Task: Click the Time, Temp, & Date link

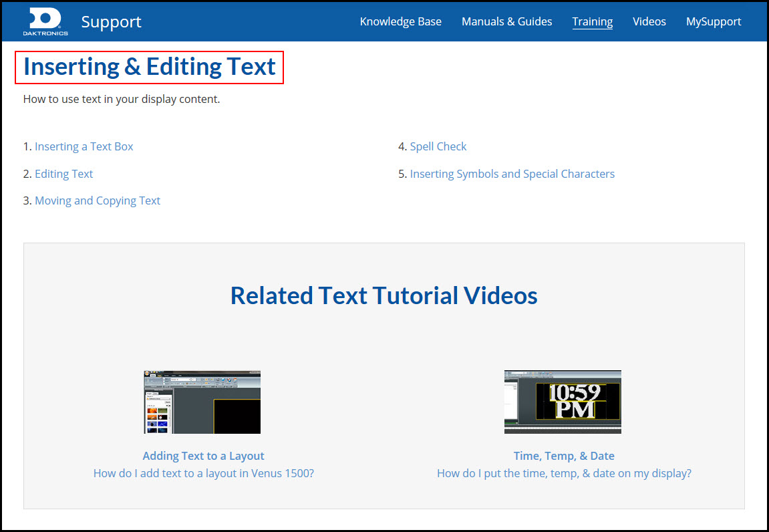Action: [x=563, y=455]
